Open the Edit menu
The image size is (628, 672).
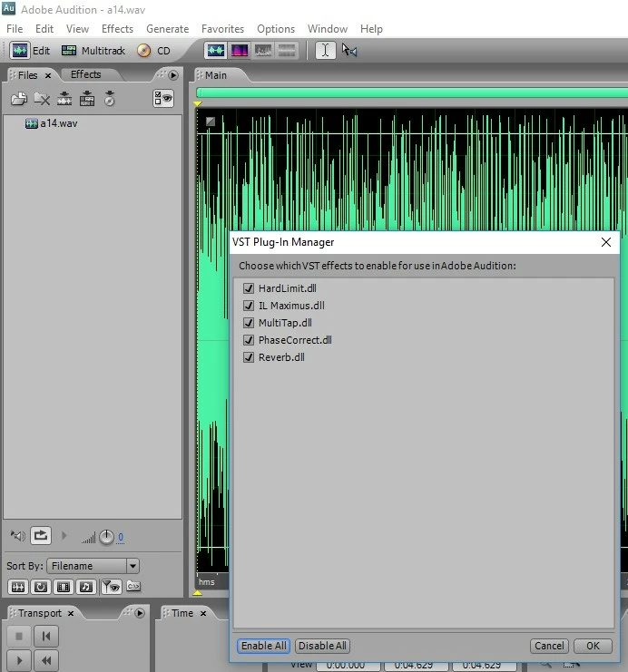(44, 29)
